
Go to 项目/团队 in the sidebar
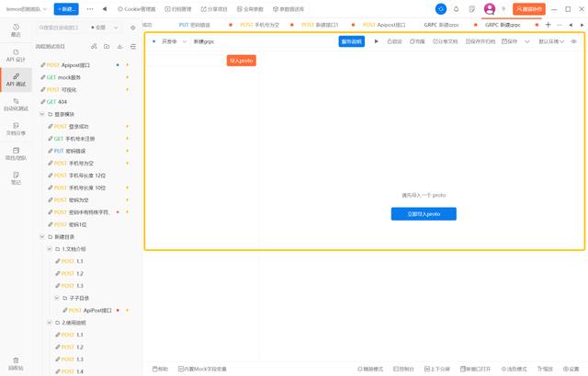click(x=16, y=154)
